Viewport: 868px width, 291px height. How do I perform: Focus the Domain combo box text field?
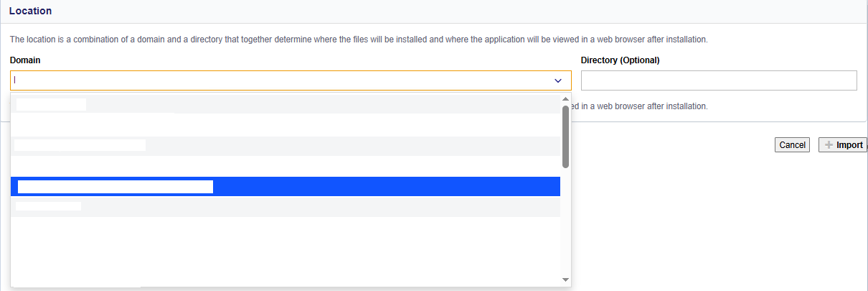pyautogui.click(x=280, y=80)
